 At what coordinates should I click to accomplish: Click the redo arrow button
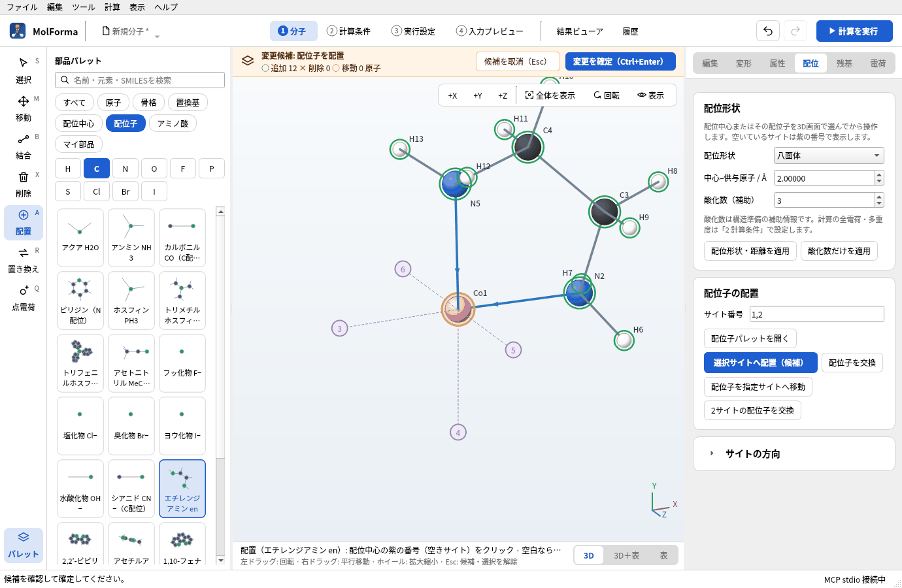click(x=795, y=31)
